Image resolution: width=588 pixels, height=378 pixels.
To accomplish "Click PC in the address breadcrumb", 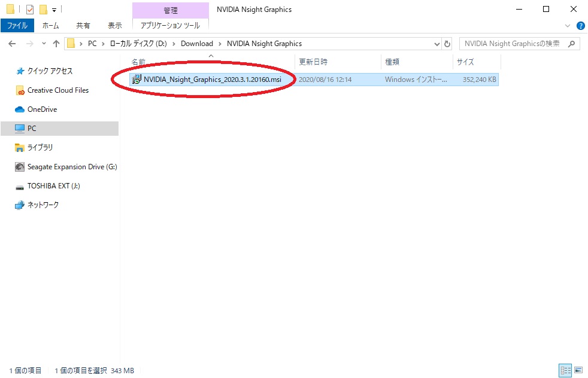I will pos(92,44).
